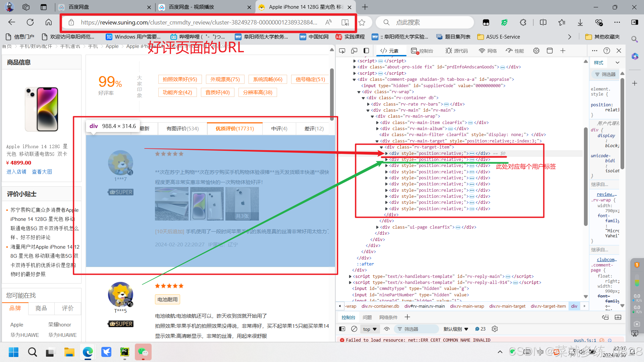The image size is (644, 362).
Task: Open read aloud icon in address bar
Action: coord(329,22)
